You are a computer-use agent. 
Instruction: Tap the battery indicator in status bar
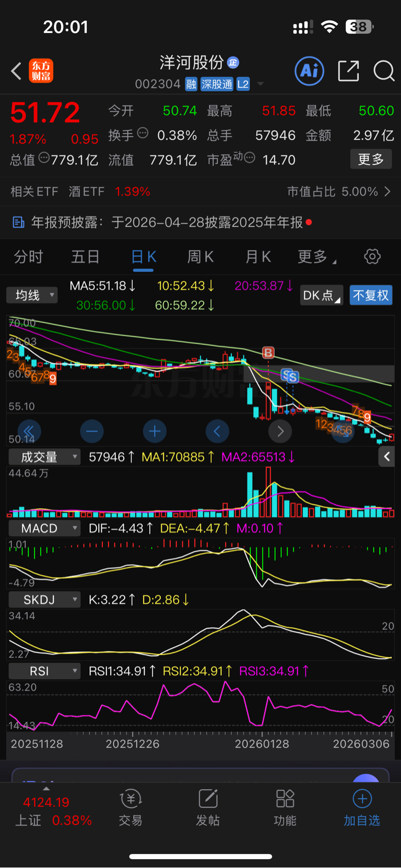point(359,27)
